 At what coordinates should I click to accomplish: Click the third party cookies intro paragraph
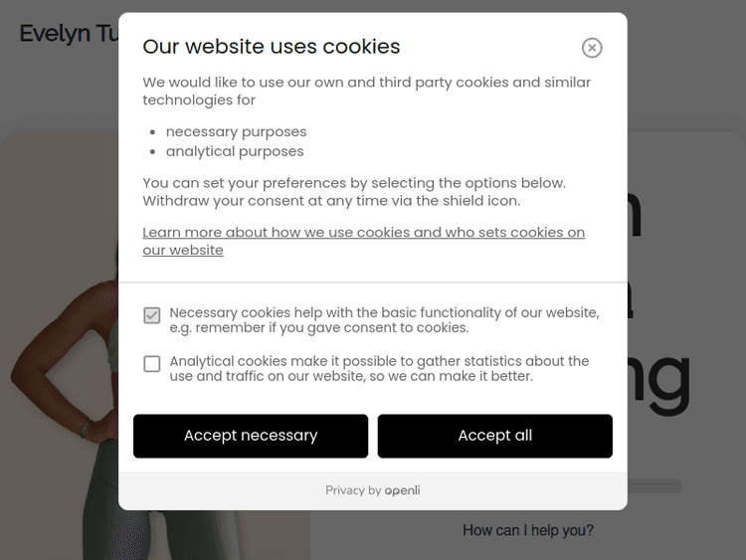[x=366, y=91]
